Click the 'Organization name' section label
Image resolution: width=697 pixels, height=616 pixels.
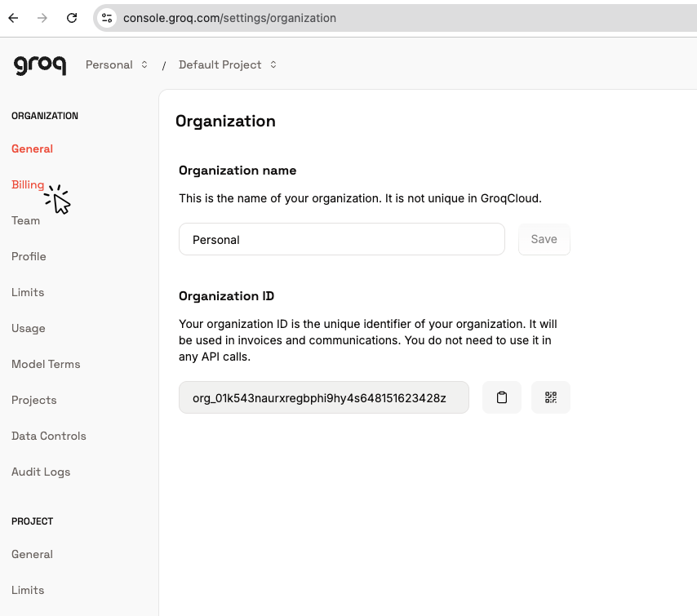(238, 171)
